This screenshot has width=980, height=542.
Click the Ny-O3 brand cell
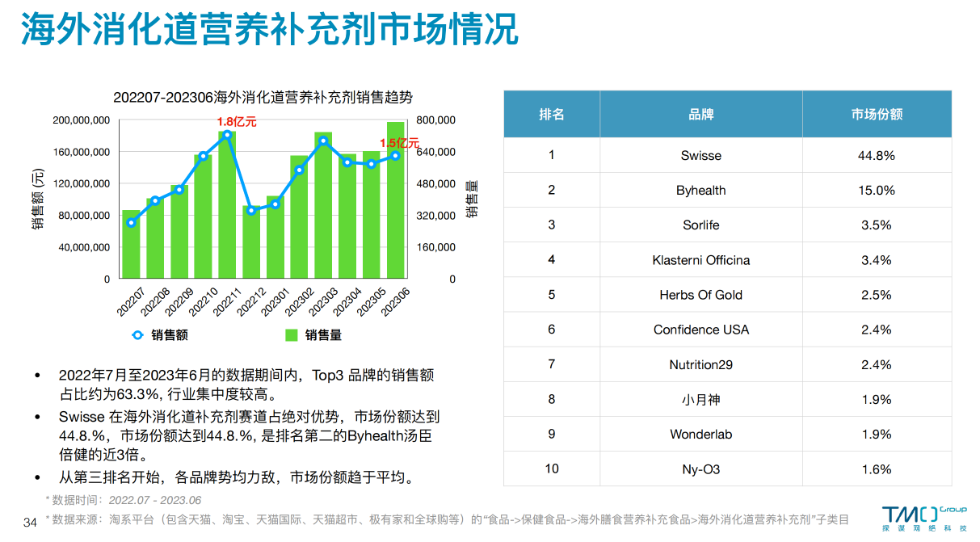(701, 469)
